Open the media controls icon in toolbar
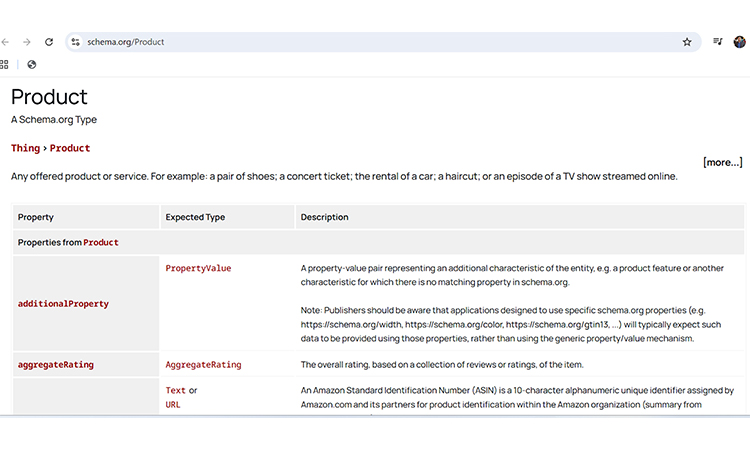The height and width of the screenshot is (450, 750). click(x=717, y=42)
